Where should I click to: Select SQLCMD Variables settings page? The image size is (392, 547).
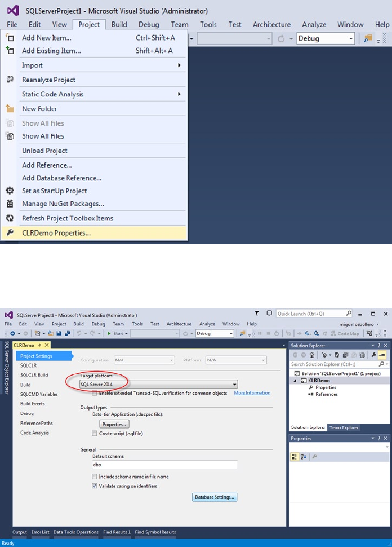click(x=39, y=394)
